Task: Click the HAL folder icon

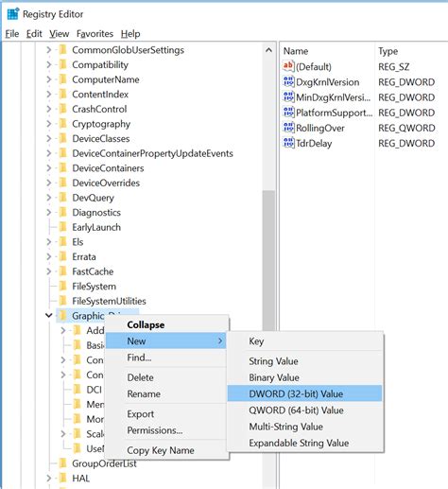Action: pyautogui.click(x=63, y=478)
